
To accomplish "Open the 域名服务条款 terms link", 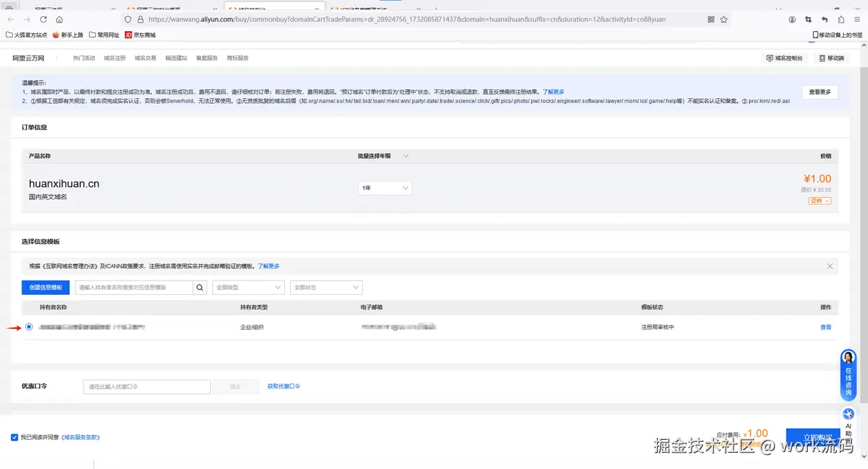I will point(81,437).
